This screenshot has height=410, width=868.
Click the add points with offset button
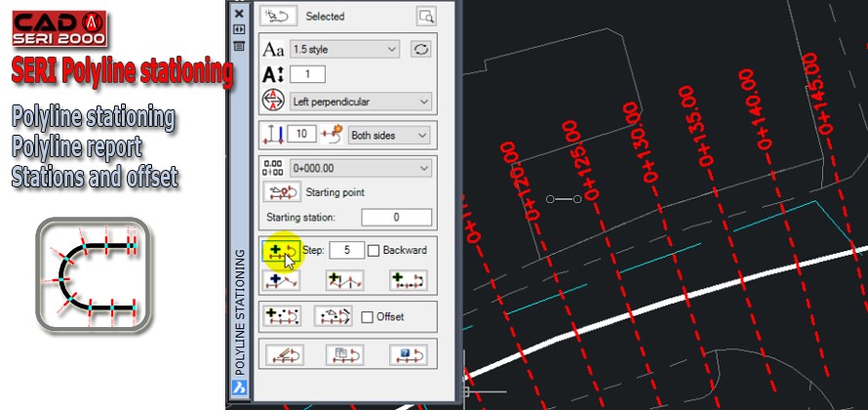coord(282,316)
